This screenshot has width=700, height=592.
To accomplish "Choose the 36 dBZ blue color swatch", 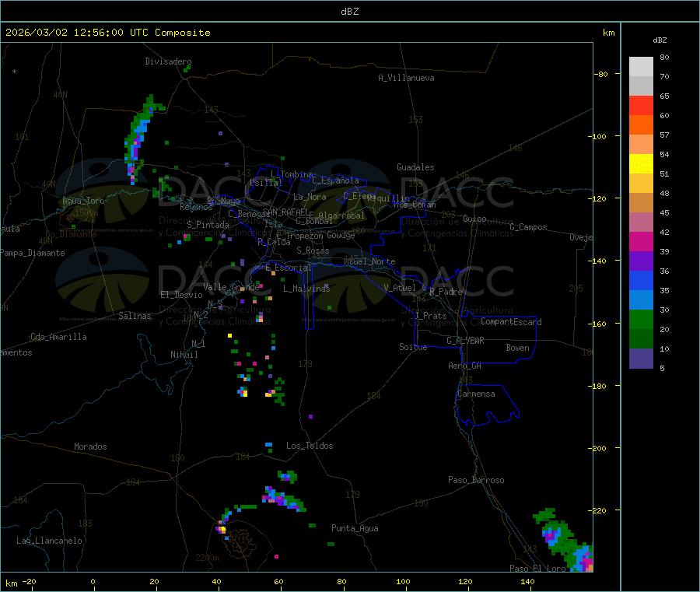I will coord(641,280).
